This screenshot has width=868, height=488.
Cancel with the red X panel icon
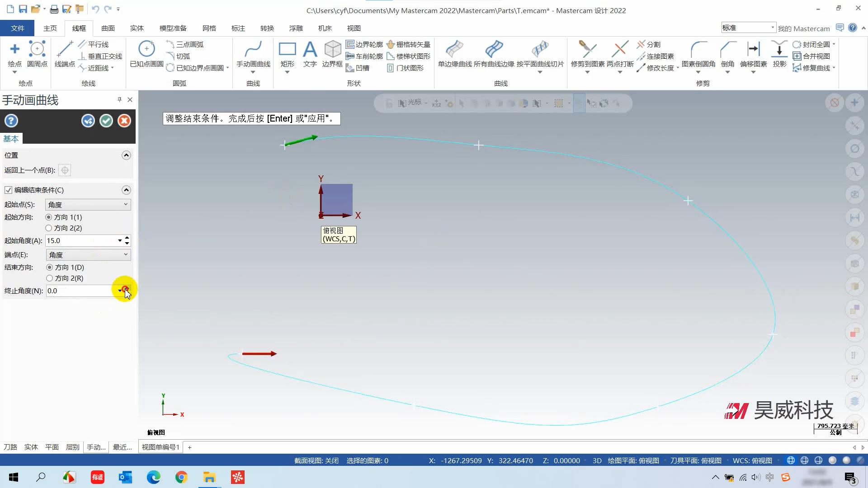124,121
